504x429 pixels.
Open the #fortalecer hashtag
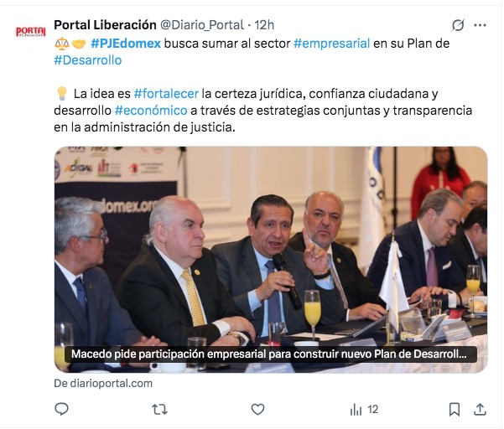click(x=166, y=94)
